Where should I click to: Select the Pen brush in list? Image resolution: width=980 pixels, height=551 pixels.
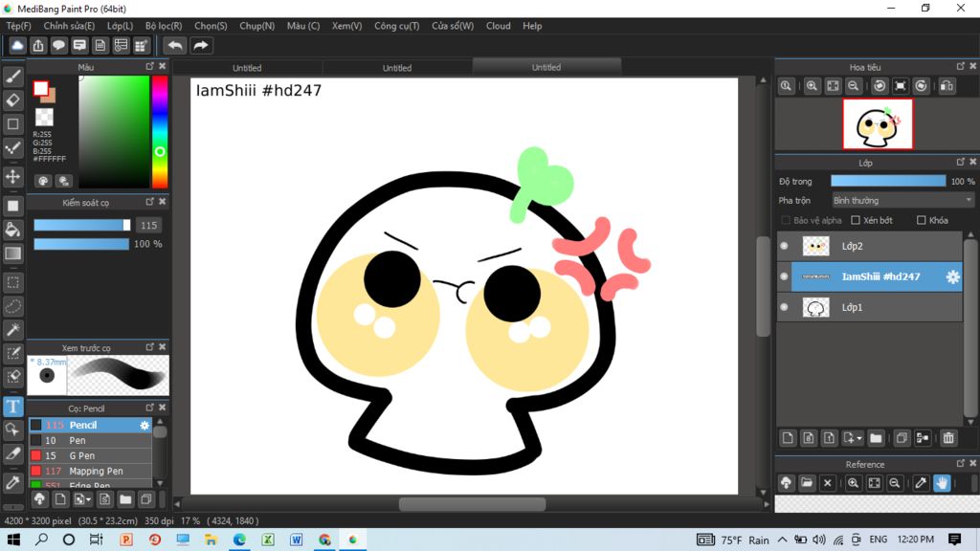pos(91,440)
